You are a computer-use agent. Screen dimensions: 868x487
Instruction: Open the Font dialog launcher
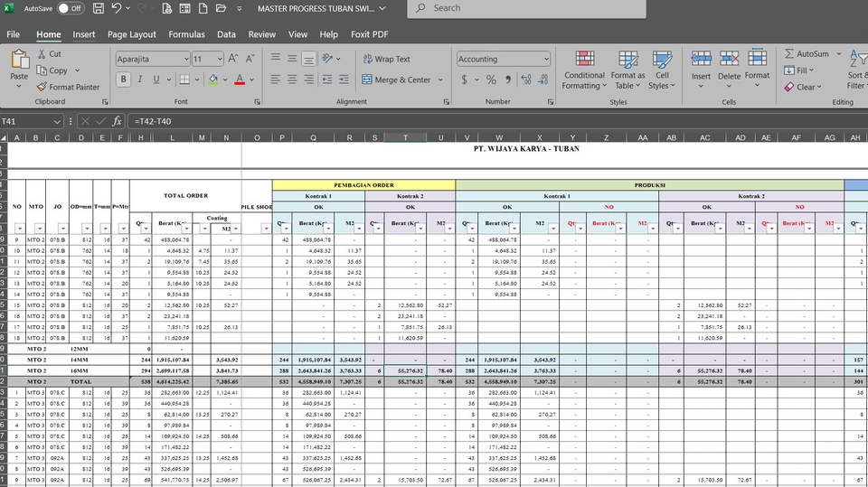click(258, 102)
